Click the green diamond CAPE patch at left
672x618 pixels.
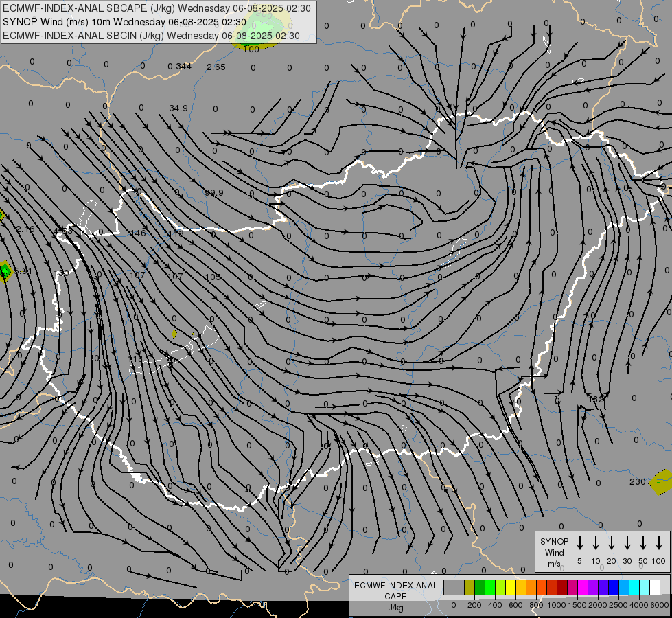[x=5, y=271]
